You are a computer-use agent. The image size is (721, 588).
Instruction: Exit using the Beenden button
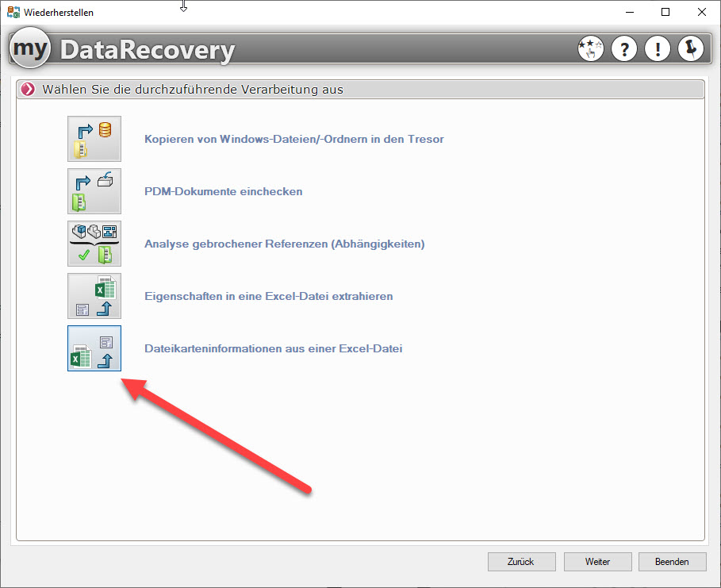(673, 562)
